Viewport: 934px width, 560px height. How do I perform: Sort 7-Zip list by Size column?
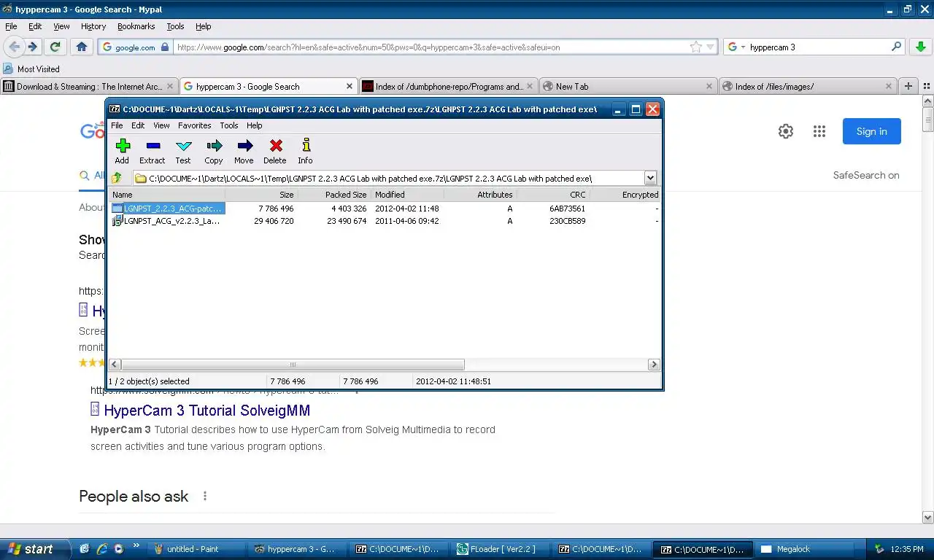(261, 195)
